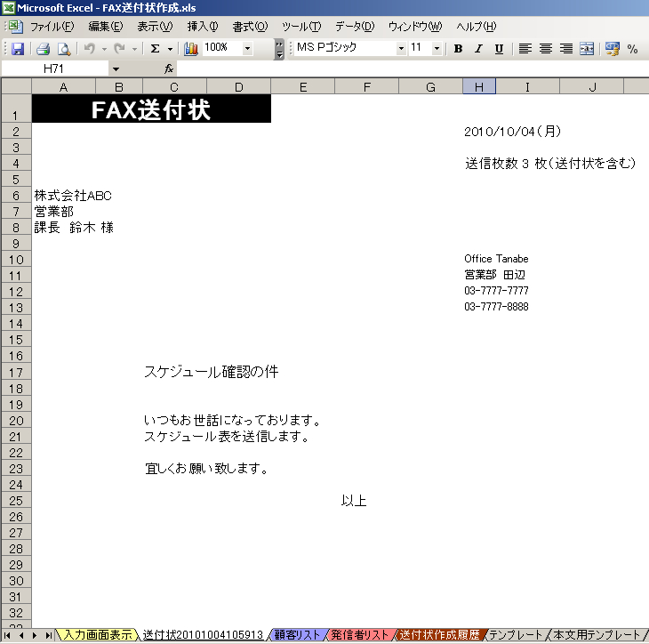The height and width of the screenshot is (644, 649).
Task: Toggle Italic formatting
Action: point(478,48)
